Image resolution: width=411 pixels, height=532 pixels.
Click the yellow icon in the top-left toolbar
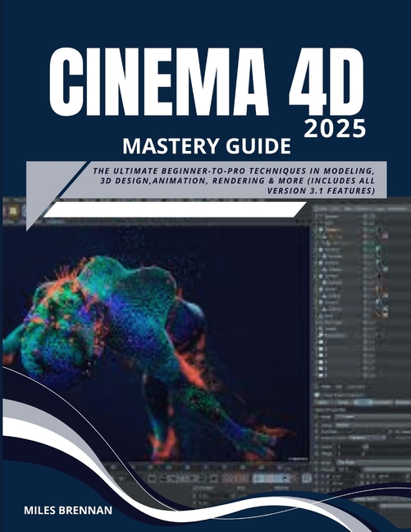pos(13,211)
